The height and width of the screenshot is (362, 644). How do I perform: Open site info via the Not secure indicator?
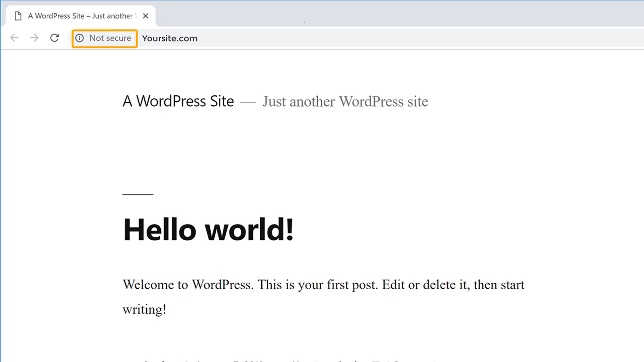pyautogui.click(x=104, y=39)
